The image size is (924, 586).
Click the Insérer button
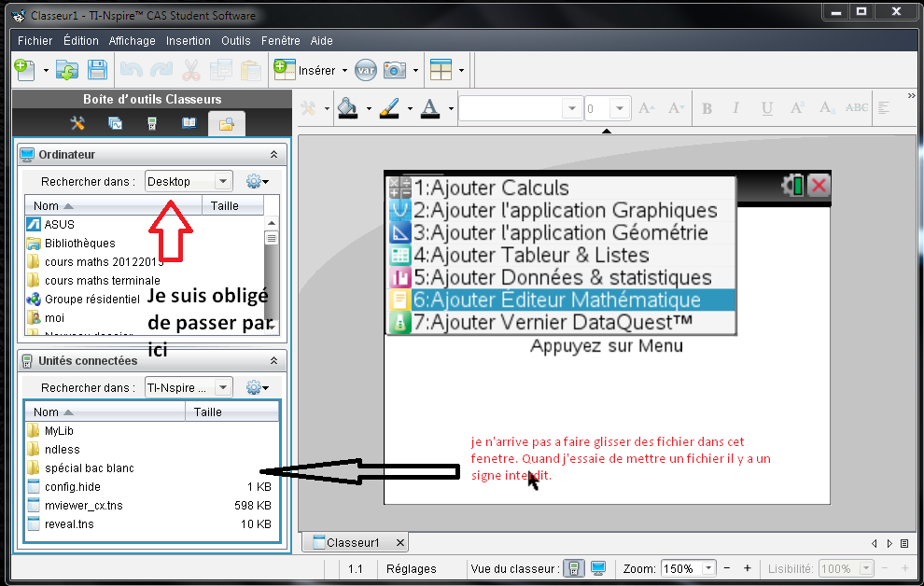tap(311, 70)
